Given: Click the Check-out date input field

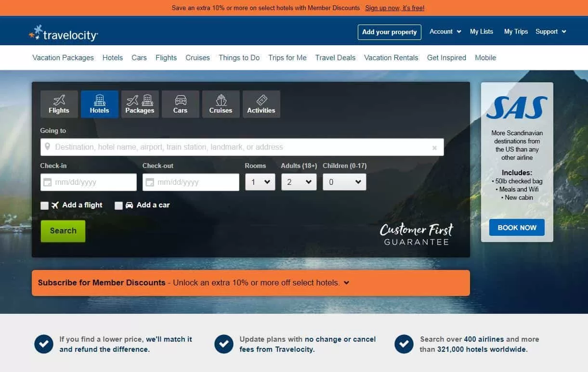Looking at the screenshot, I should point(191,182).
